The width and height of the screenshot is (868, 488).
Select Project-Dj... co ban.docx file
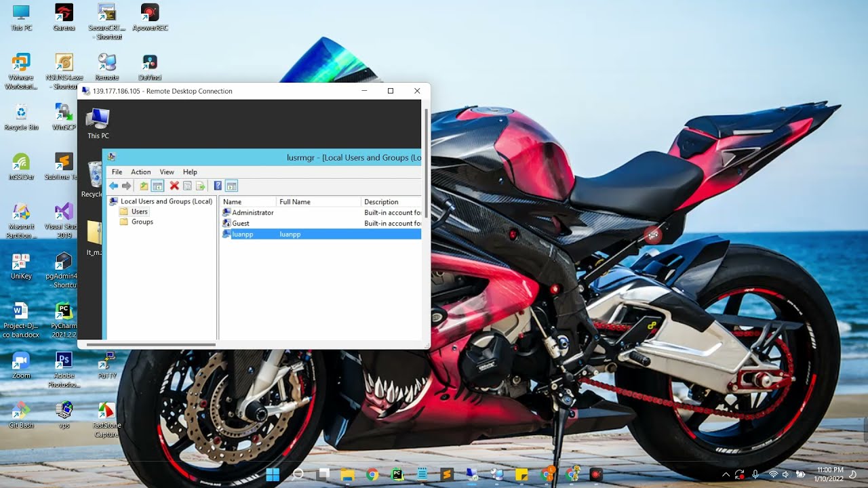point(21,320)
